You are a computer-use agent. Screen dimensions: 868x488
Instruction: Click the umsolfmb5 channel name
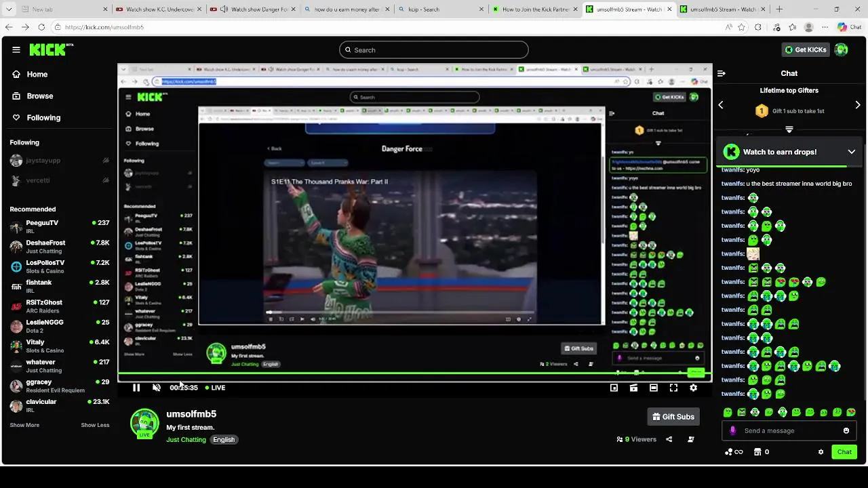pyautogui.click(x=191, y=414)
